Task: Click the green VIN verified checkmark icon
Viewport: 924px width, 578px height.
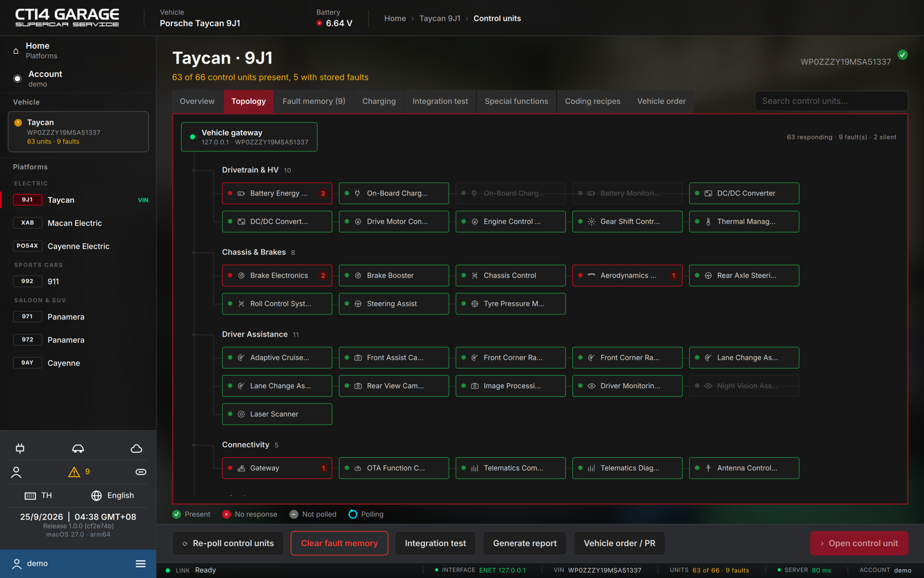Action: tap(903, 55)
